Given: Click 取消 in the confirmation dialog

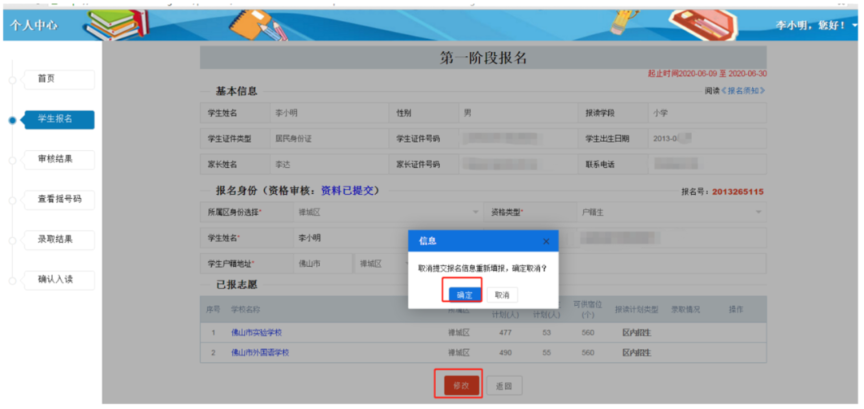Looking at the screenshot, I should pos(501,295).
